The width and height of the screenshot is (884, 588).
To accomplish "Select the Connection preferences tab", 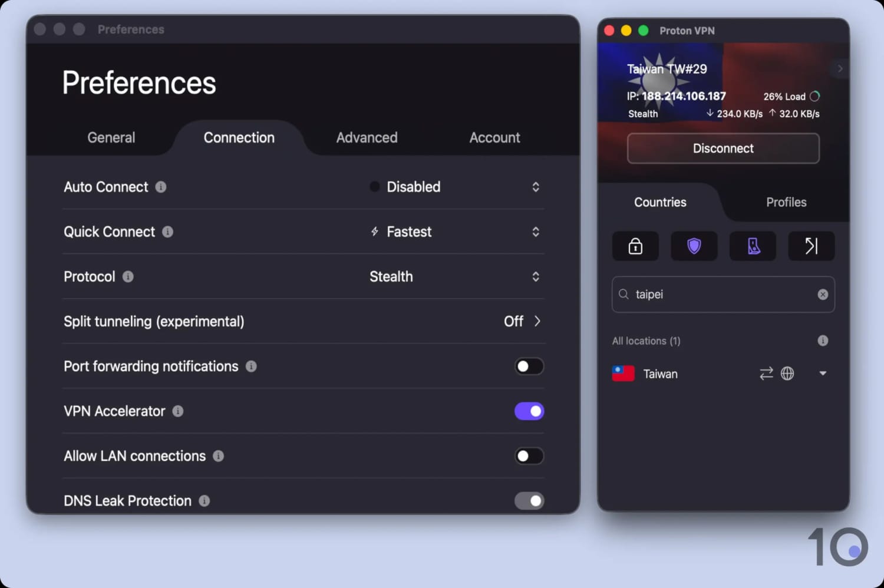I will point(239,138).
